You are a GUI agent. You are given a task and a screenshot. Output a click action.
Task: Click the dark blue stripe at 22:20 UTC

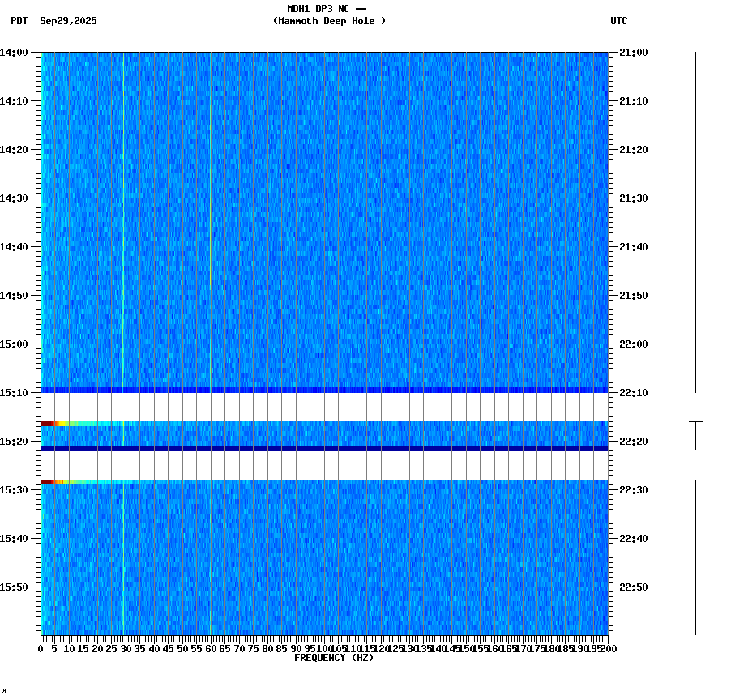tap(324, 446)
